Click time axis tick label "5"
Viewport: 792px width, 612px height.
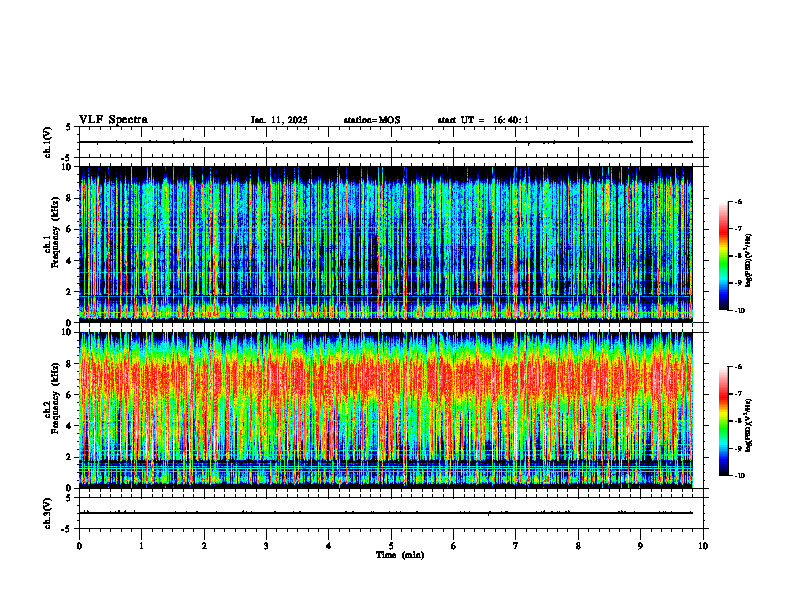(391, 546)
